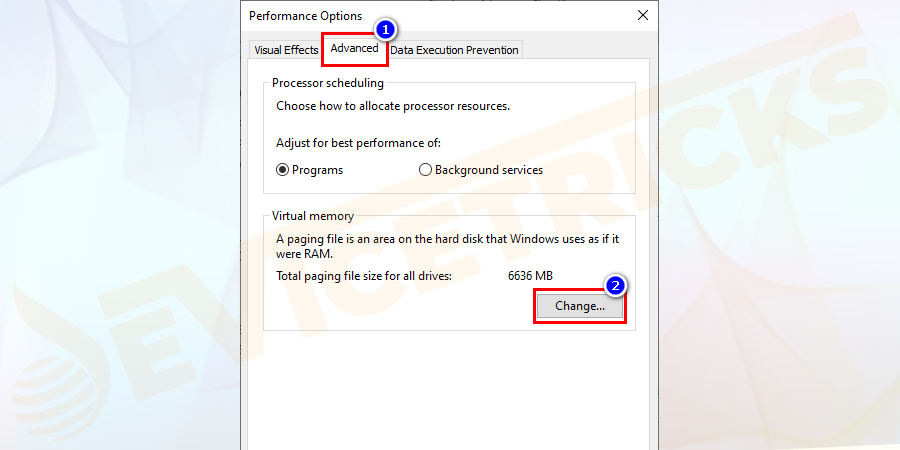
Task: Click the blue number 2 badge
Action: [617, 285]
